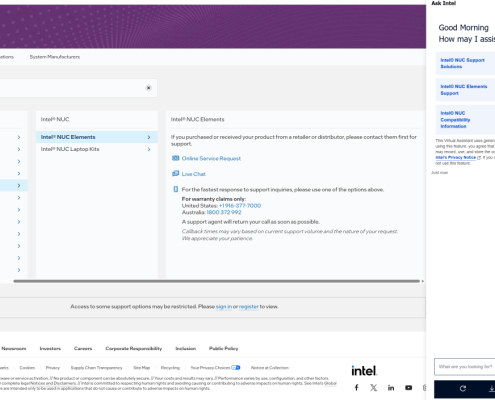Click the right arrow on the horizontal scrollbar
The image size is (495, 400).
[x=423, y=281]
